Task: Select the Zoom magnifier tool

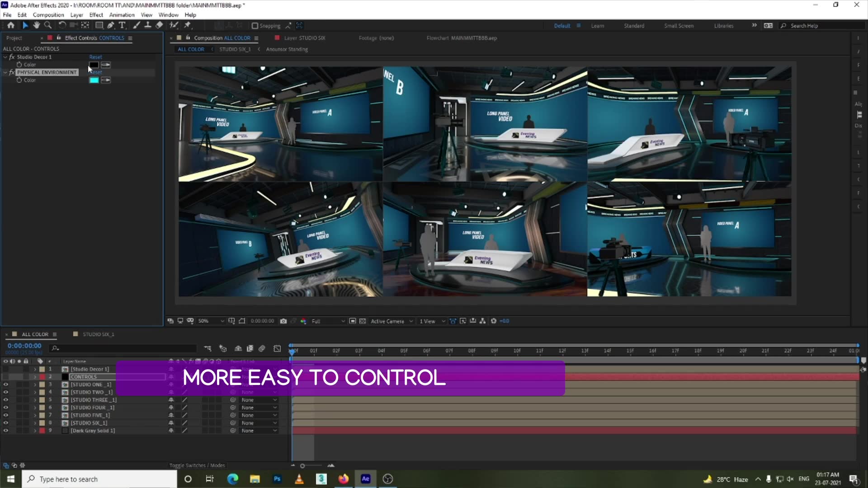Action: [x=47, y=25]
